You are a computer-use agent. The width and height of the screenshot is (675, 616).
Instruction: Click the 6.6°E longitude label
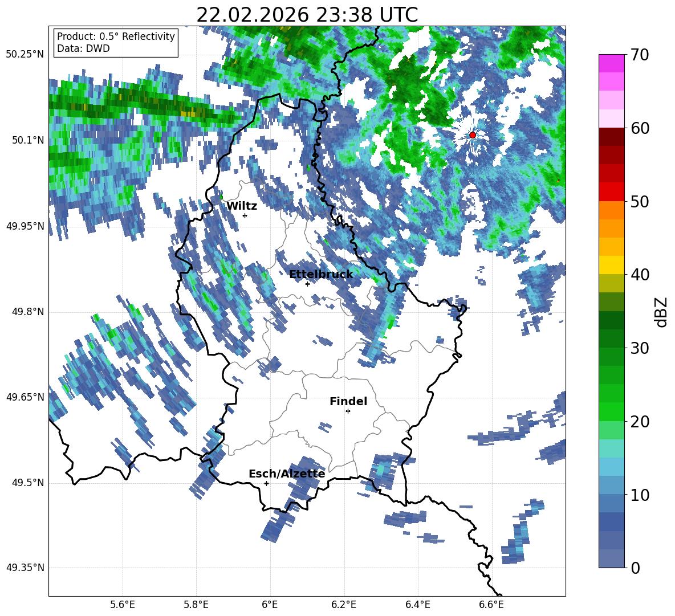491,605
